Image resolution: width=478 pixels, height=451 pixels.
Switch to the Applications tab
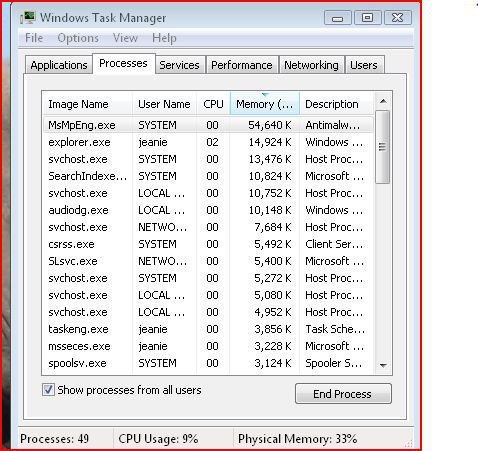pos(59,65)
